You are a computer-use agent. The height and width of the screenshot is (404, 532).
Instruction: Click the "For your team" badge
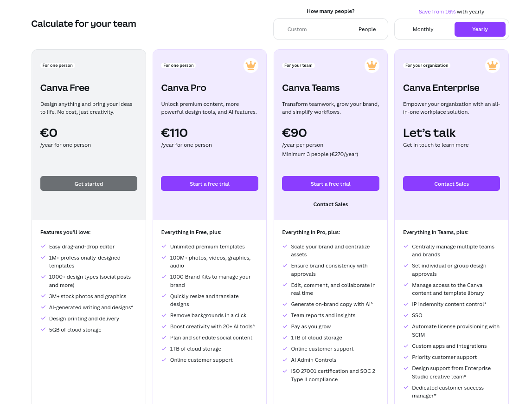298,65
